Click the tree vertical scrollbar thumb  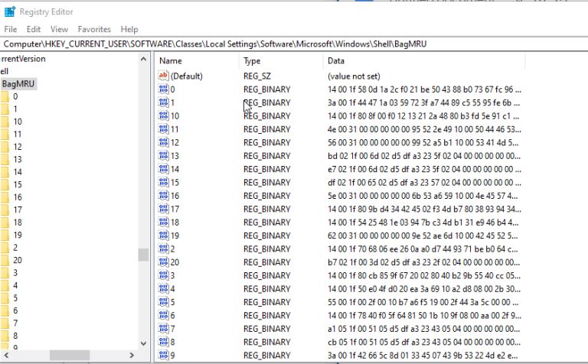click(143, 255)
